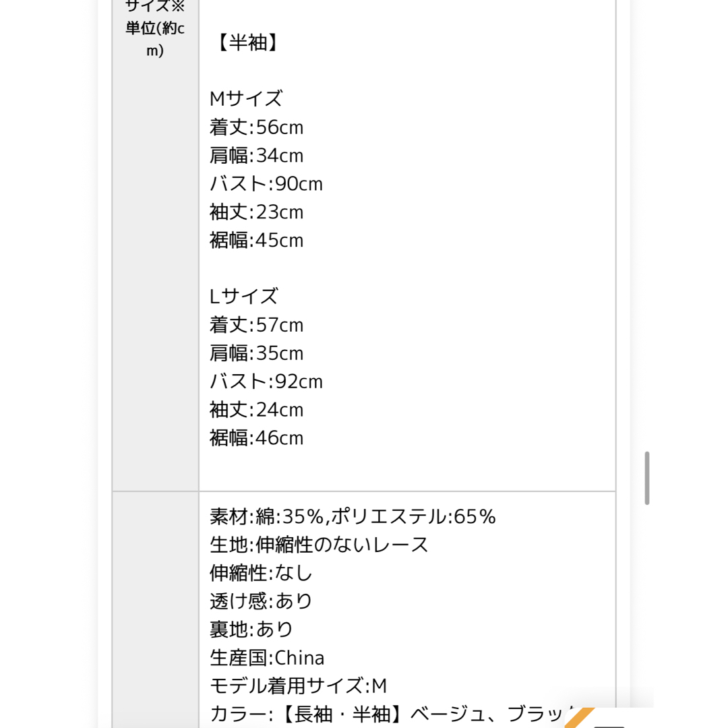Select the 裾幅:45cm measurement
The width and height of the screenshot is (728, 728).
pyautogui.click(x=256, y=241)
